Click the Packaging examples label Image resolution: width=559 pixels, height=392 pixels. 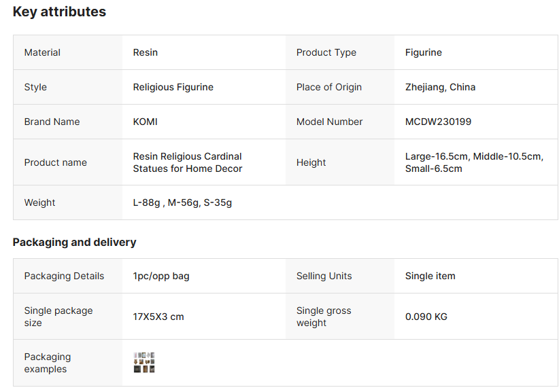(47, 363)
